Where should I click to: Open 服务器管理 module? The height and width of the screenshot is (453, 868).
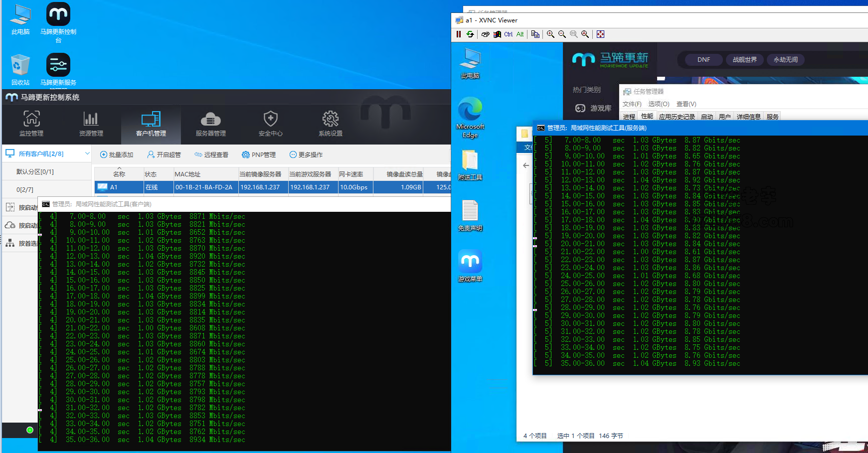coord(211,124)
